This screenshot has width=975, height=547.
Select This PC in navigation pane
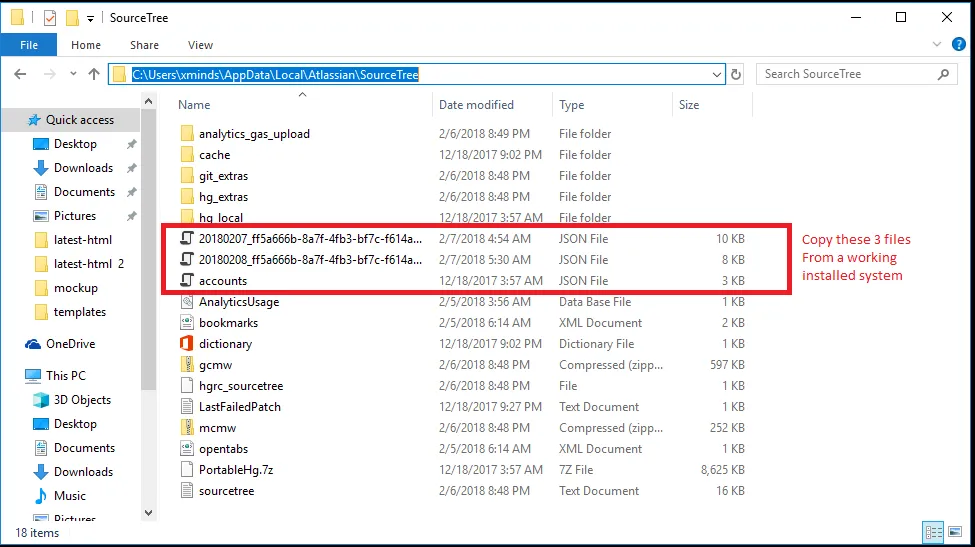(65, 375)
